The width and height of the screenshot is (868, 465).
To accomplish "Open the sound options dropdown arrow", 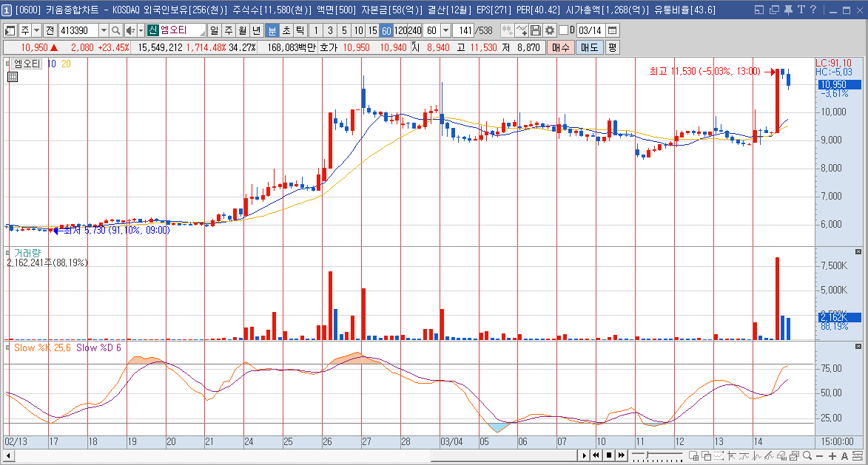I will [141, 30].
